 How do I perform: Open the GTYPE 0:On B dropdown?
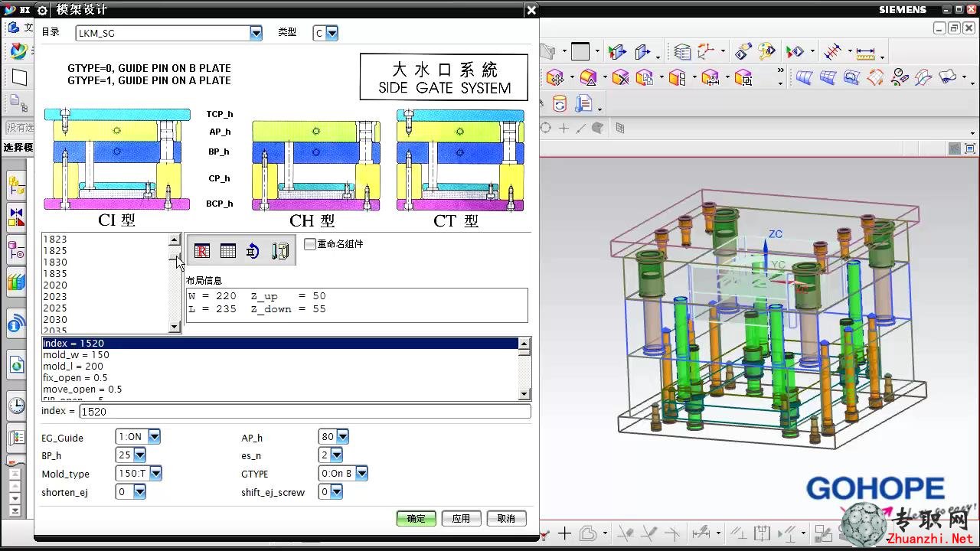(x=362, y=473)
